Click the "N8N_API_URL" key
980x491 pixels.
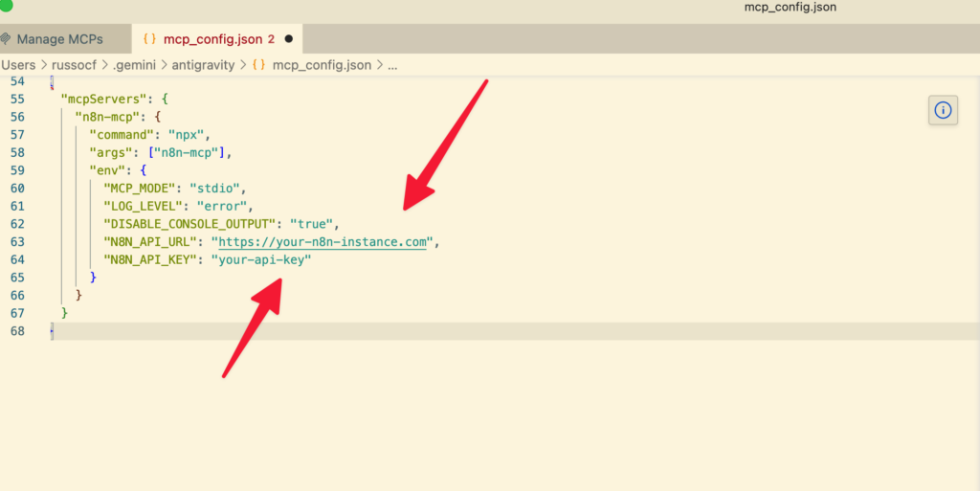pyautogui.click(x=150, y=242)
